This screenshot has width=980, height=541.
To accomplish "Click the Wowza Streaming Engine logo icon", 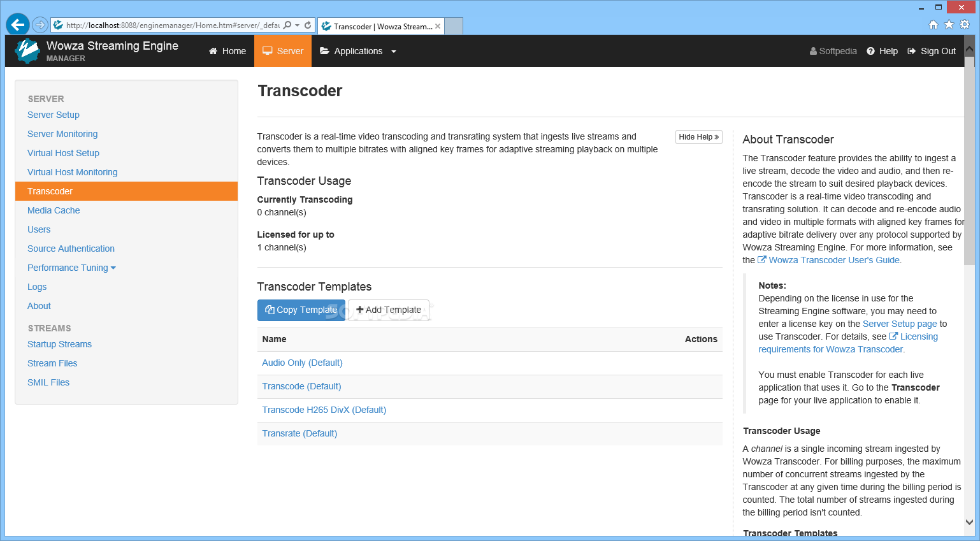I will point(27,51).
